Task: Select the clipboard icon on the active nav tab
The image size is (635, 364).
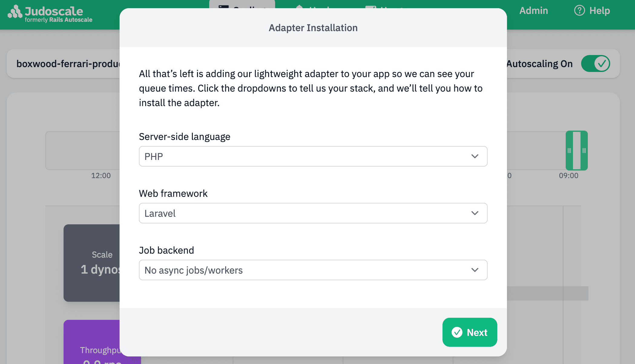Action: [x=223, y=7]
